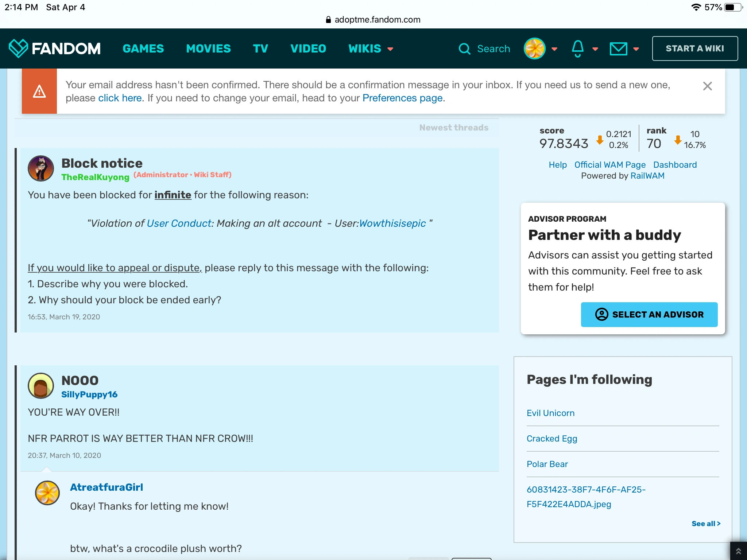Open the notifications bell icon
The image size is (747, 560).
[577, 48]
